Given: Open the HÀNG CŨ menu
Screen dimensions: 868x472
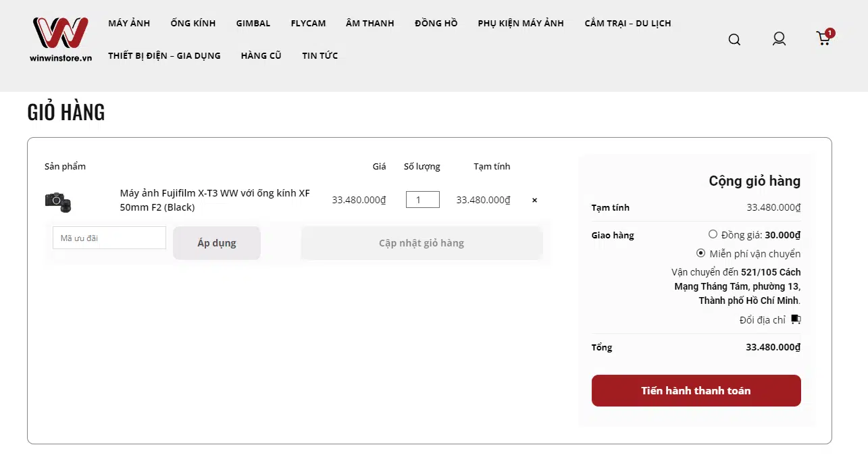Looking at the screenshot, I should (261, 55).
